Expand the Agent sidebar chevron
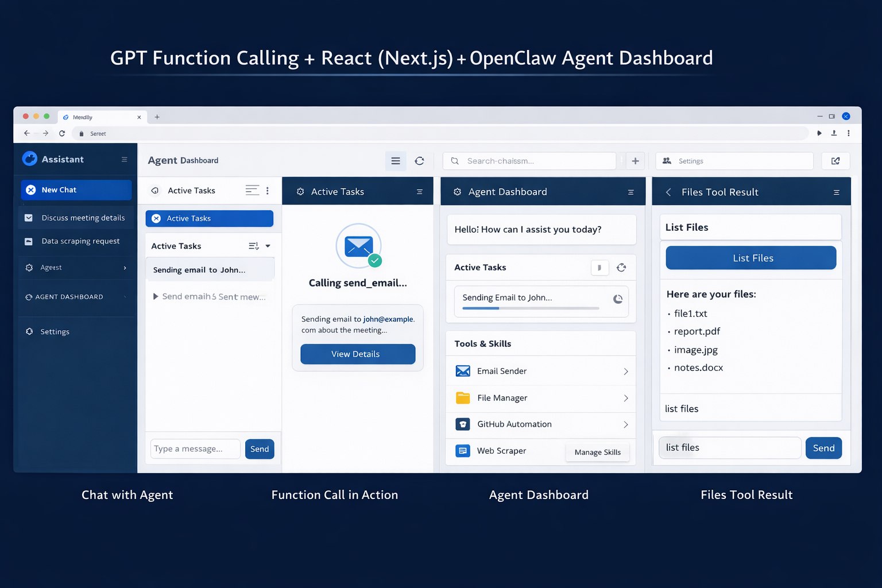This screenshot has width=882, height=588. (125, 268)
